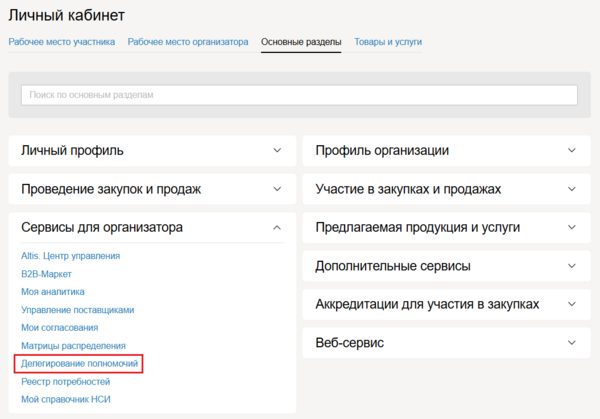This screenshot has width=600, height=419.
Task: Expand Аккредитации для участия в закупках
Action: coord(571,304)
